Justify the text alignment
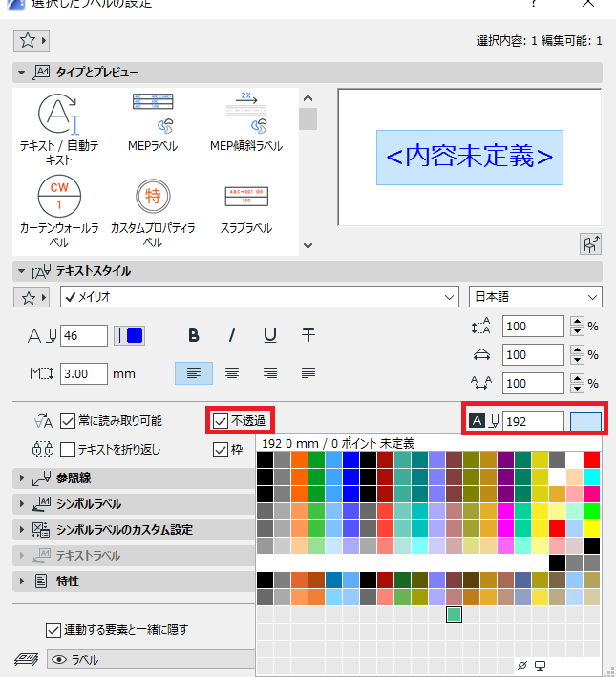This screenshot has width=616, height=677. pos(308,373)
